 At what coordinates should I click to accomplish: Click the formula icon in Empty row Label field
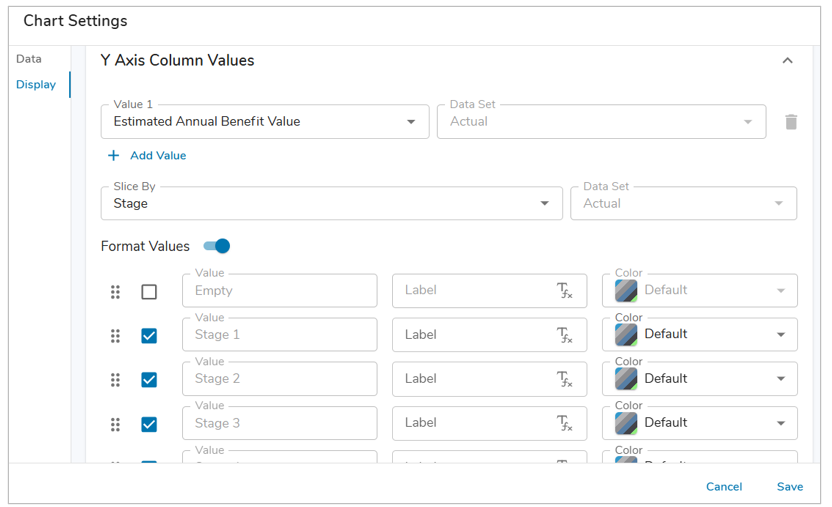pos(565,291)
